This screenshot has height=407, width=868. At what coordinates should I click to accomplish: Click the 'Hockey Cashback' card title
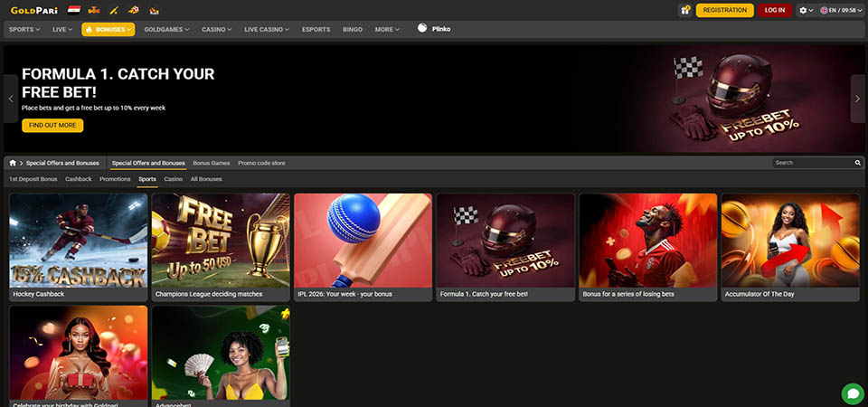[x=39, y=294]
